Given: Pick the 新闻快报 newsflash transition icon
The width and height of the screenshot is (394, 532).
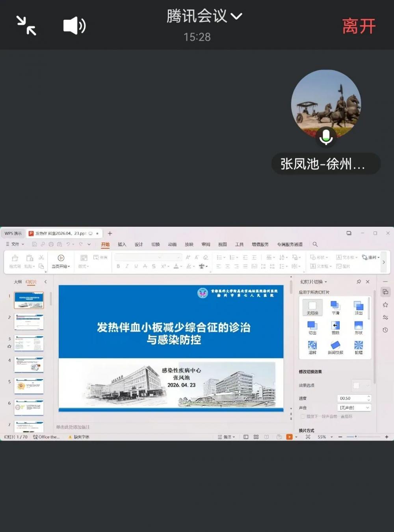Looking at the screenshot, I should (335, 345).
